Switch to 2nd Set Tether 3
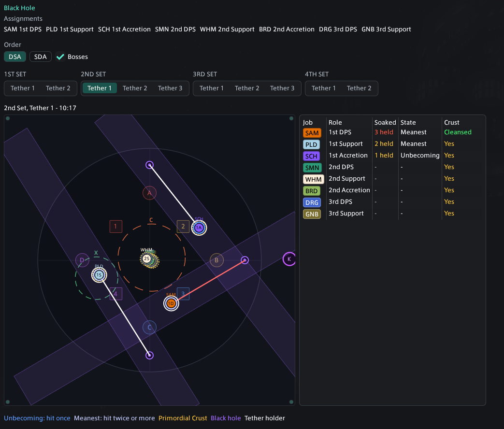 point(170,88)
